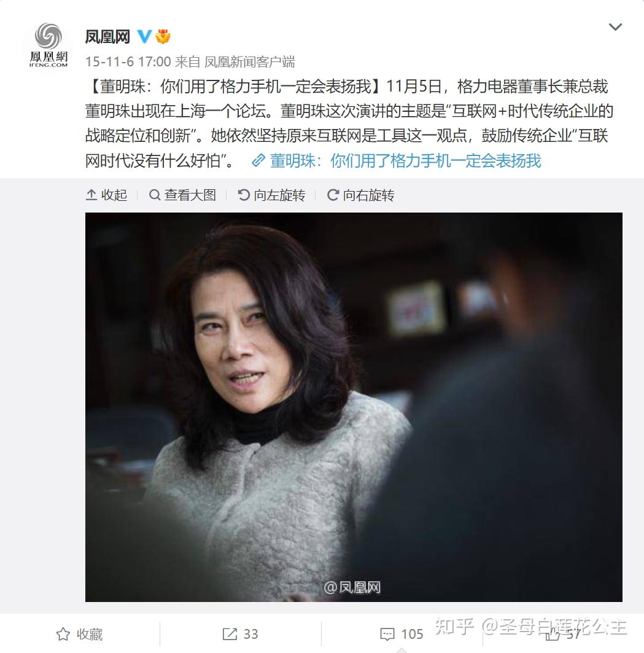
Task: Open the post options chevron menu
Action: coord(615,27)
